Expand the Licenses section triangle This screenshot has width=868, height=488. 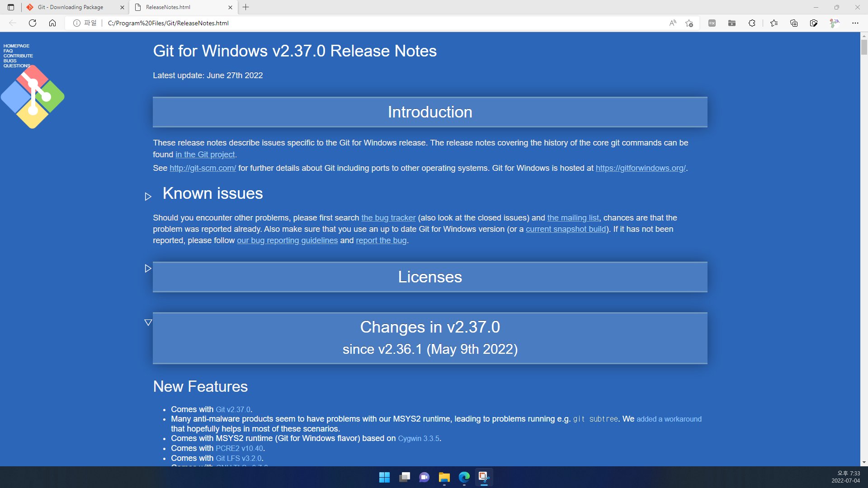click(x=148, y=268)
